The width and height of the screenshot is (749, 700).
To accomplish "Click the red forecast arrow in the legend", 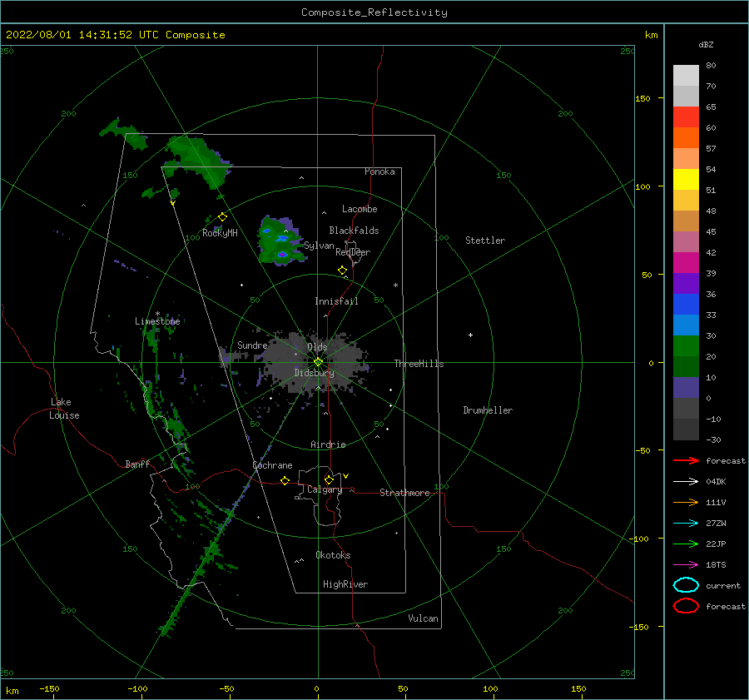I will (x=686, y=460).
